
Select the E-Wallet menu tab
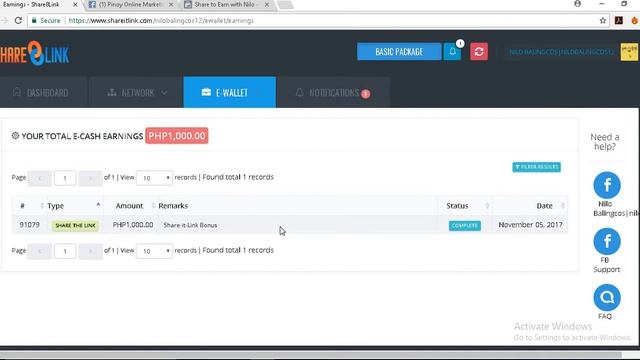pos(230,92)
